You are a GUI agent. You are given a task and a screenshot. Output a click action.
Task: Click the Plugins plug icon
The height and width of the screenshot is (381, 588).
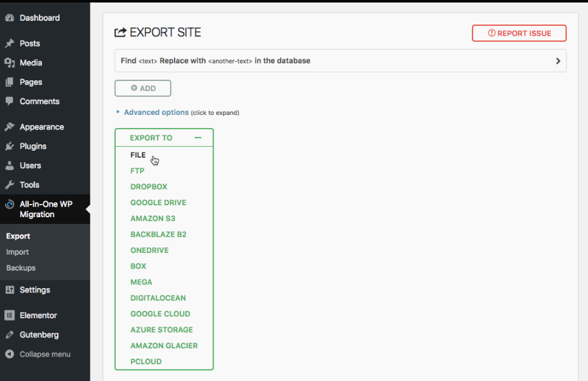[x=10, y=146]
